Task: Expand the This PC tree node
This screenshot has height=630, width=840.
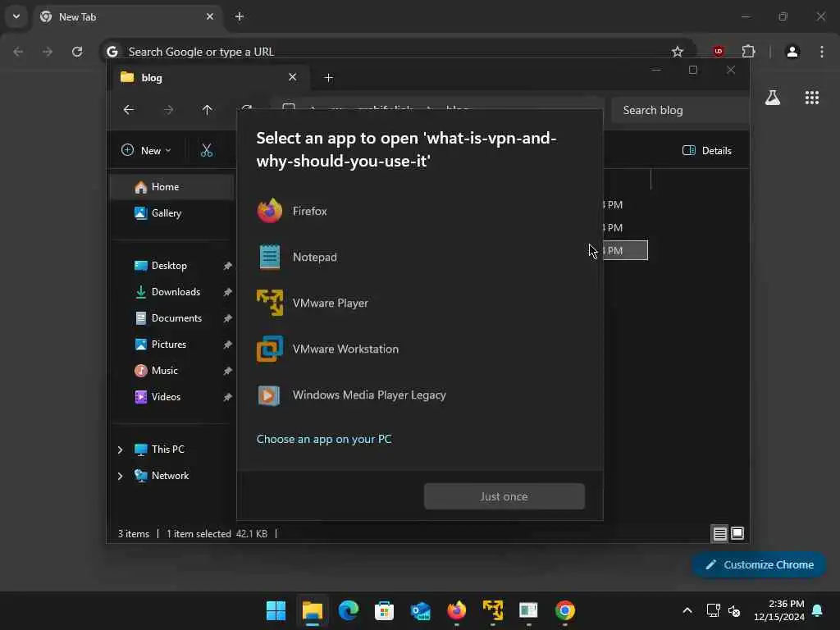Action: pos(120,450)
